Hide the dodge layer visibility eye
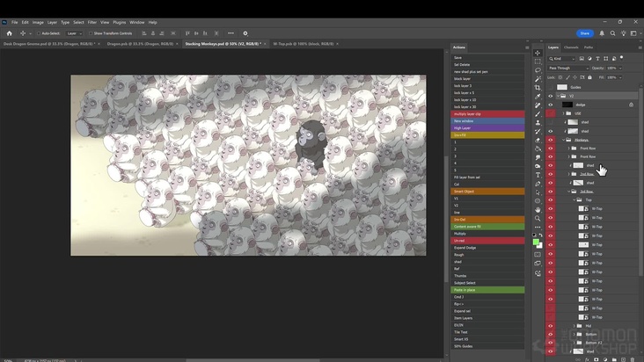This screenshot has height=362, width=644. click(x=551, y=105)
